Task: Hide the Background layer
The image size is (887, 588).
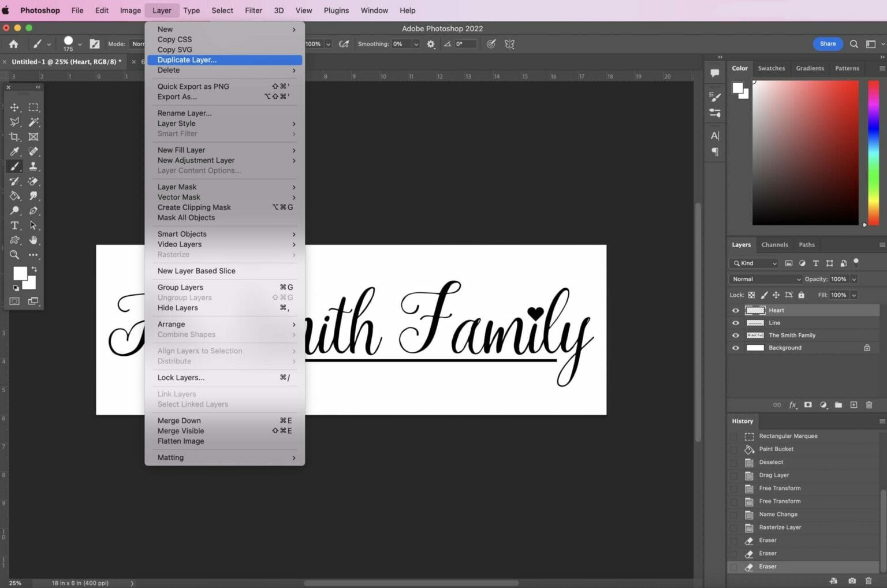Action: [x=735, y=348]
